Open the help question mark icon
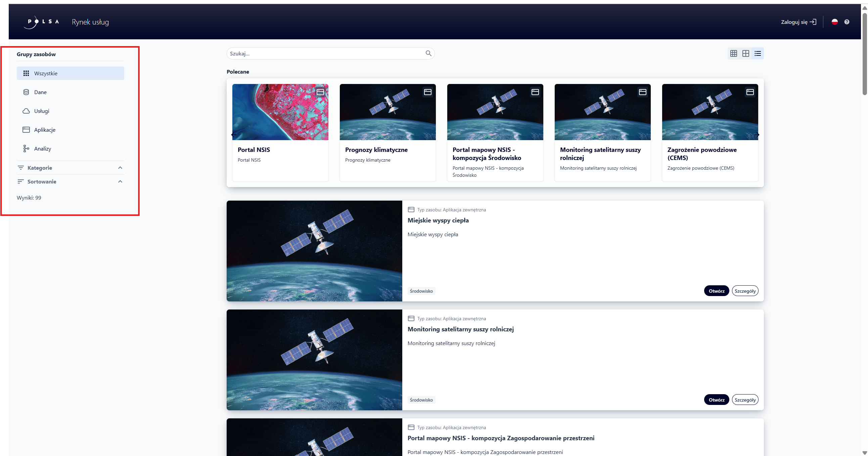 847,22
